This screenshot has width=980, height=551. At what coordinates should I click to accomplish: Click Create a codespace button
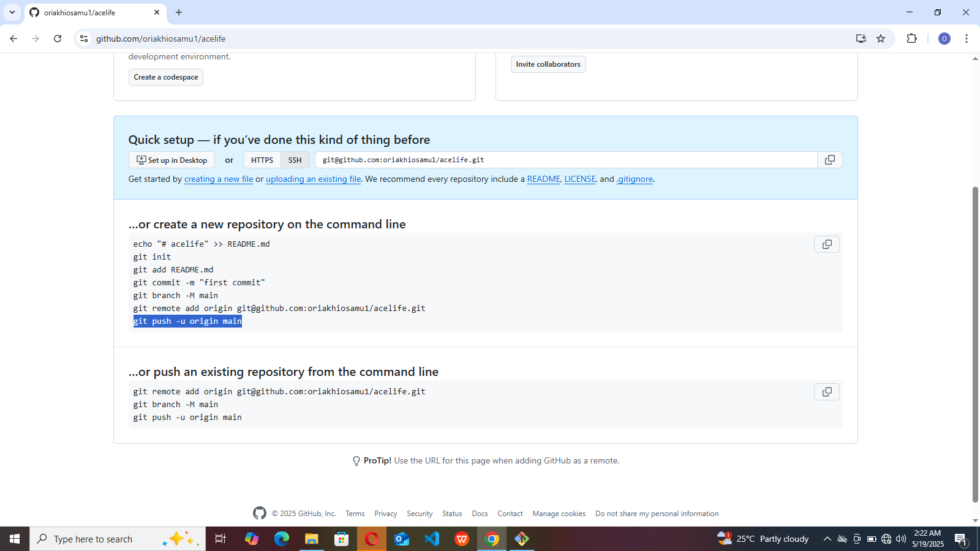[x=166, y=77]
